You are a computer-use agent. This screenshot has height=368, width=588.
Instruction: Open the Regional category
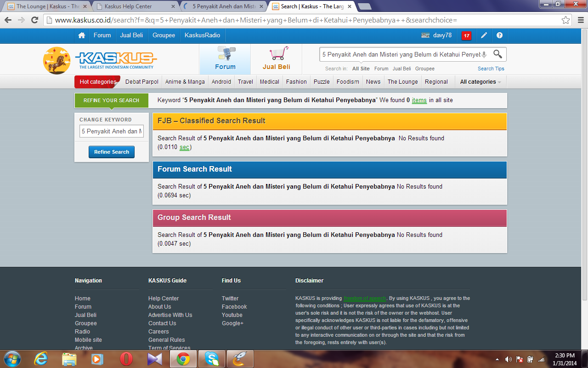point(436,82)
